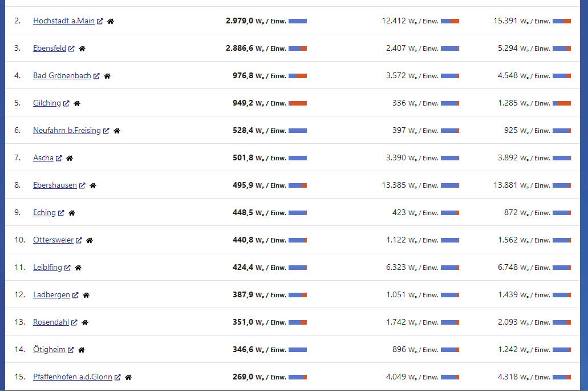Open the Hochstadt a.Main link

[64, 21]
